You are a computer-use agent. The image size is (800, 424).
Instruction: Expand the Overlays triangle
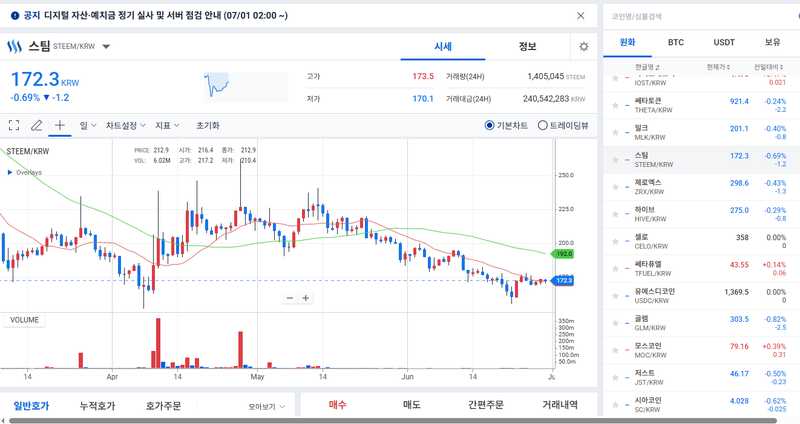(10, 172)
